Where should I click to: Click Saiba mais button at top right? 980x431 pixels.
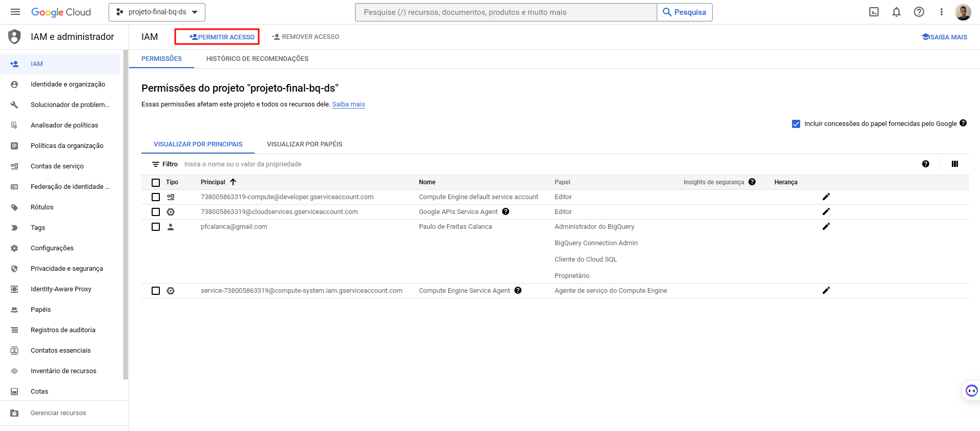[x=945, y=37]
